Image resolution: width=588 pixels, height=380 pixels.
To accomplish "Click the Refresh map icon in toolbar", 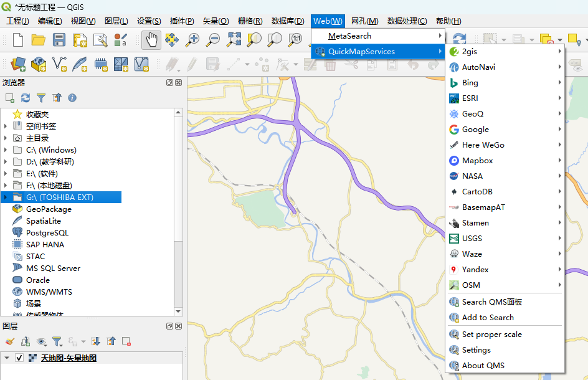I will [460, 39].
